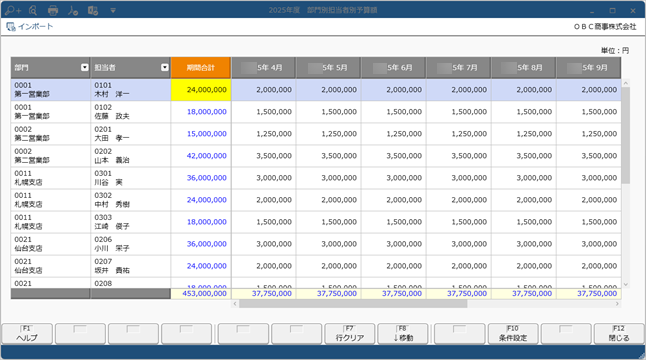Select the 0102 佐藤 政夫 person cell
Image resolution: width=646 pixels, height=360 pixels.
(x=131, y=112)
